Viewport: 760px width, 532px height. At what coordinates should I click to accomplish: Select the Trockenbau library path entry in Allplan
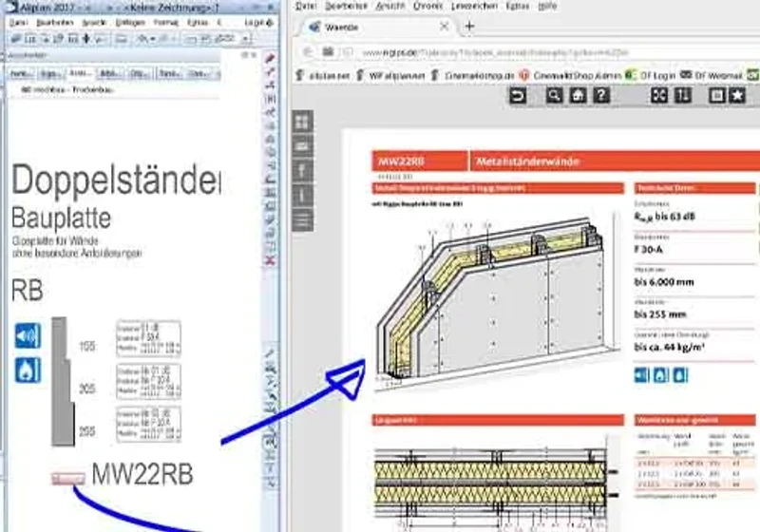click(67, 89)
